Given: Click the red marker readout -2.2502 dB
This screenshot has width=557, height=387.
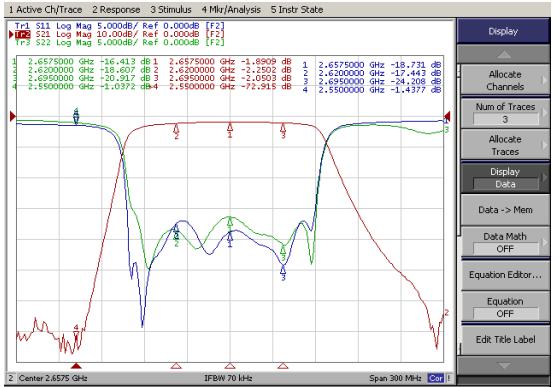Looking at the screenshot, I should 266,70.
